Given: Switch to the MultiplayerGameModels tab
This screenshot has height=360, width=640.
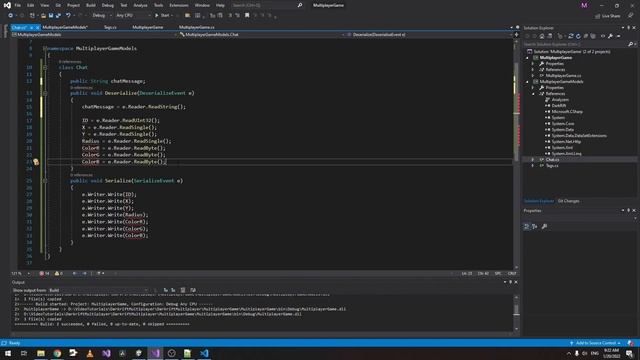Looking at the screenshot, I should tap(65, 27).
